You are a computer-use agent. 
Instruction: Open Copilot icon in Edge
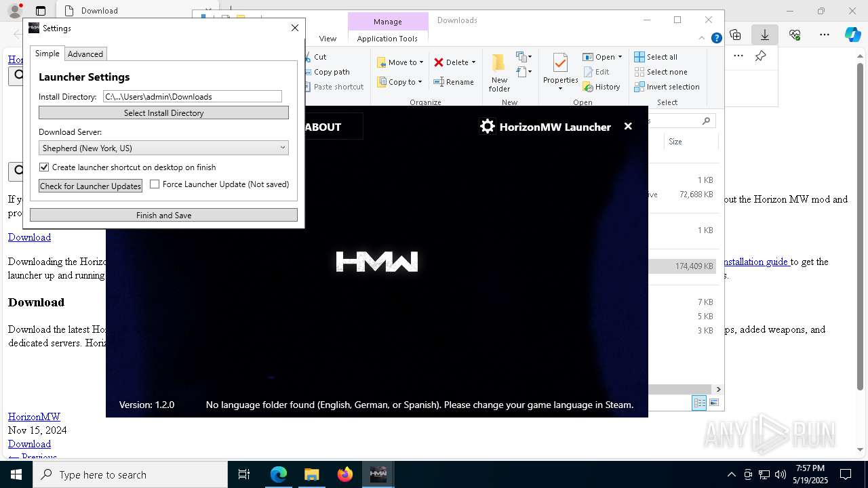(x=853, y=35)
